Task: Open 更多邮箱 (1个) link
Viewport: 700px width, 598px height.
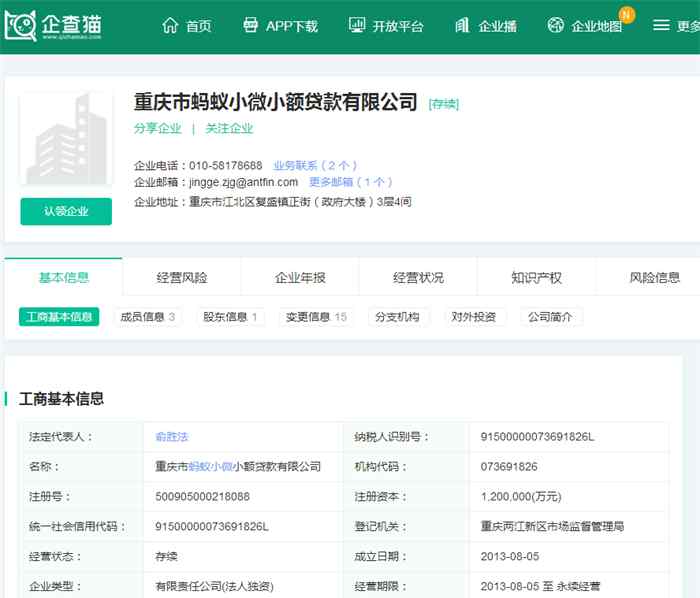Action: (x=351, y=182)
